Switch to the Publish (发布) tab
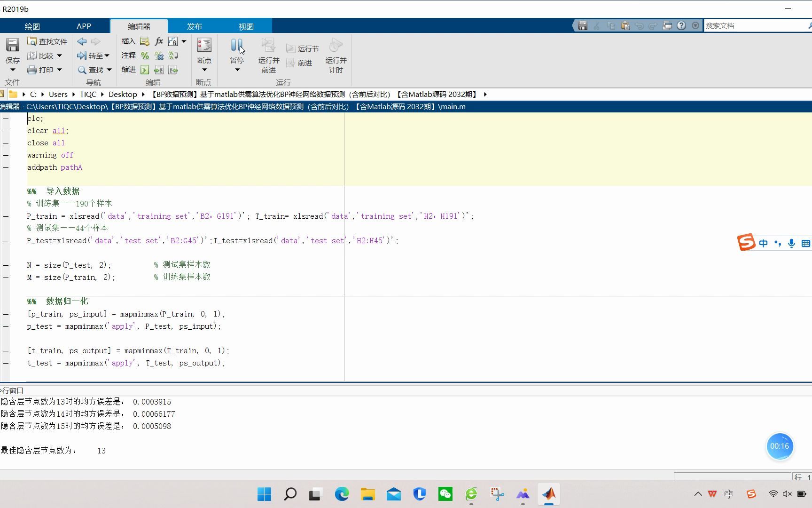 195,26
